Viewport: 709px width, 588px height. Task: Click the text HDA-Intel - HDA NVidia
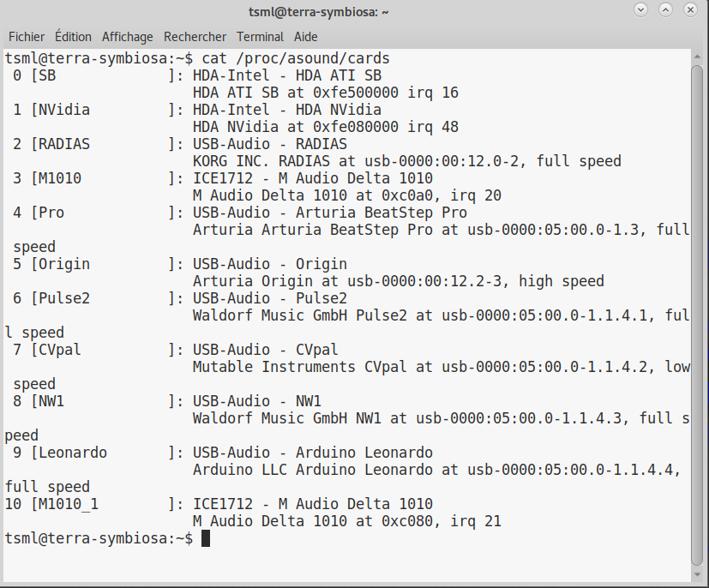coord(287,110)
